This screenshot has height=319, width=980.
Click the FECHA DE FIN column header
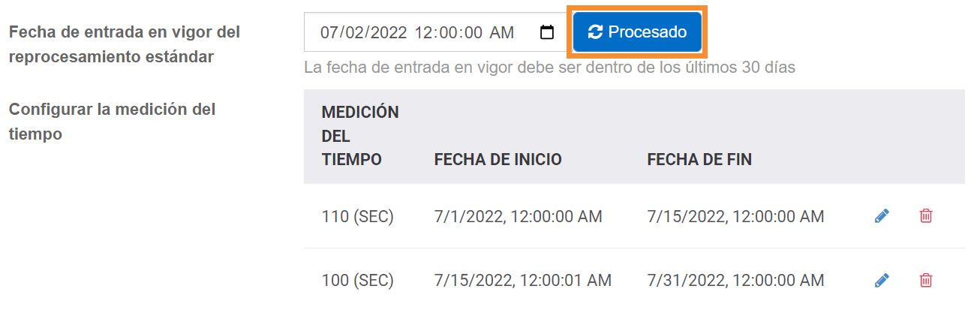[699, 159]
